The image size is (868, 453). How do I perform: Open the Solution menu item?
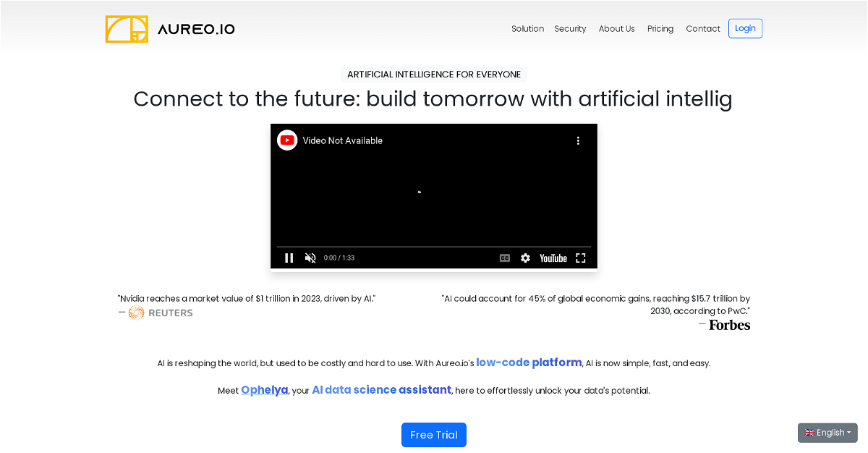pos(527,29)
